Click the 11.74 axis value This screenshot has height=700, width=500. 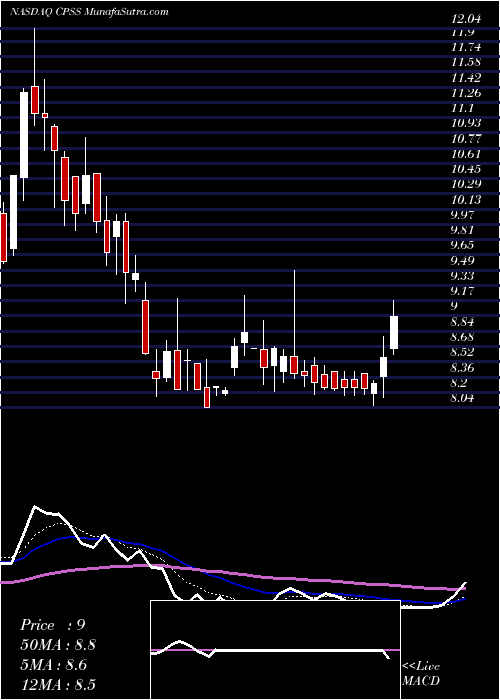tap(466, 49)
